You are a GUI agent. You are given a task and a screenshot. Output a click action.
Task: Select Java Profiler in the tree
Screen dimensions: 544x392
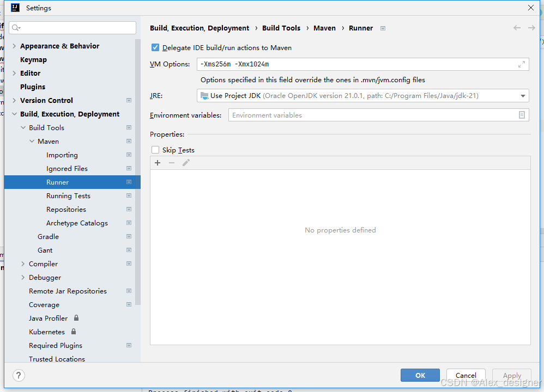48,318
